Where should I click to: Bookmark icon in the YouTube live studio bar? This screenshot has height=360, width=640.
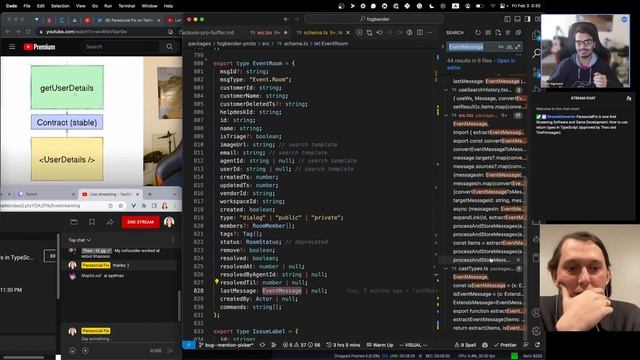tap(92, 222)
